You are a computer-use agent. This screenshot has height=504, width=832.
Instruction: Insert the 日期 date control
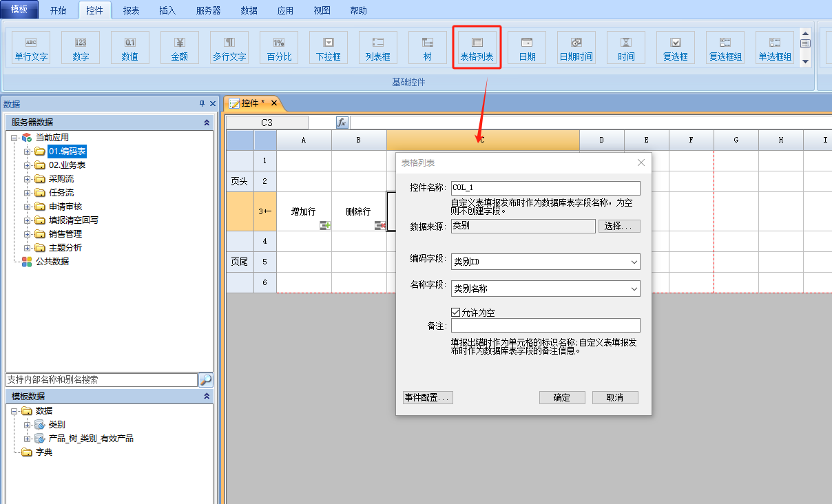(x=527, y=48)
